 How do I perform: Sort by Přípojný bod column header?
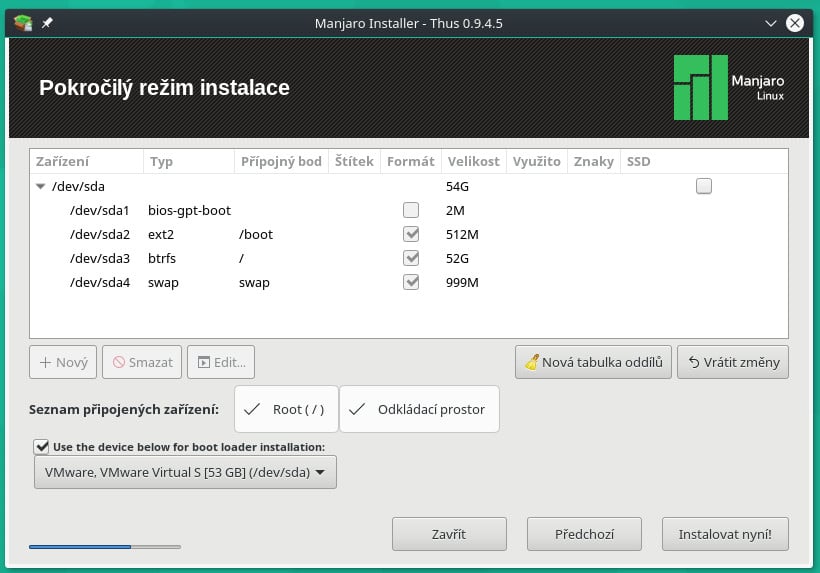(x=281, y=162)
